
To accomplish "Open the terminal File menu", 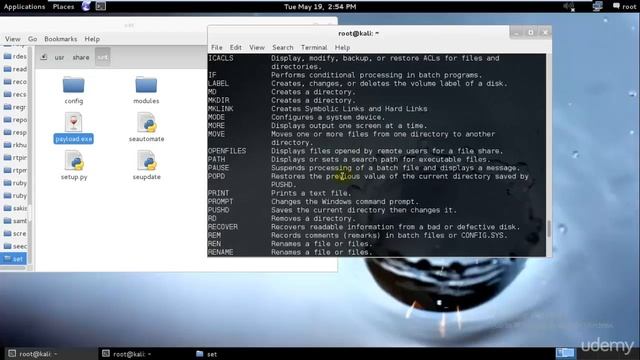I will 216,47.
